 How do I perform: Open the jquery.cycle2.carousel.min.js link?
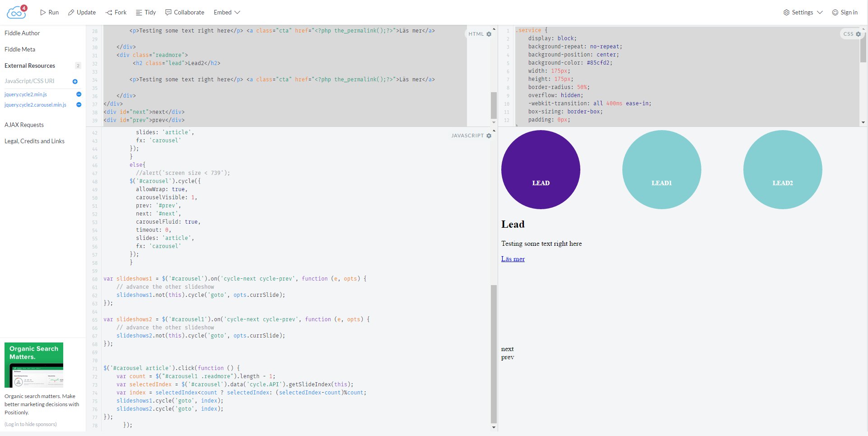click(x=35, y=105)
